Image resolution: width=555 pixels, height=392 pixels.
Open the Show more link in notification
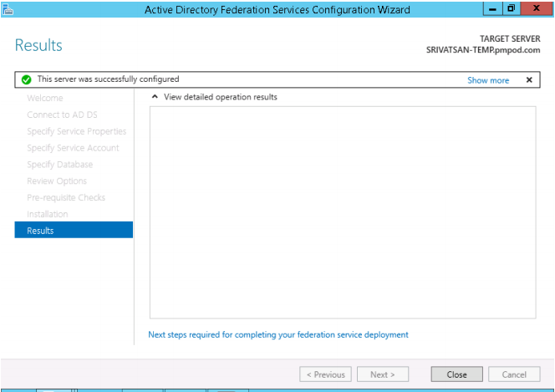click(x=488, y=80)
